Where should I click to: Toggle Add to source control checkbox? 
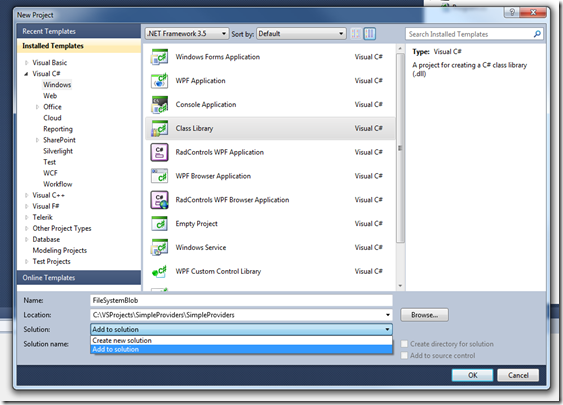[x=404, y=355]
